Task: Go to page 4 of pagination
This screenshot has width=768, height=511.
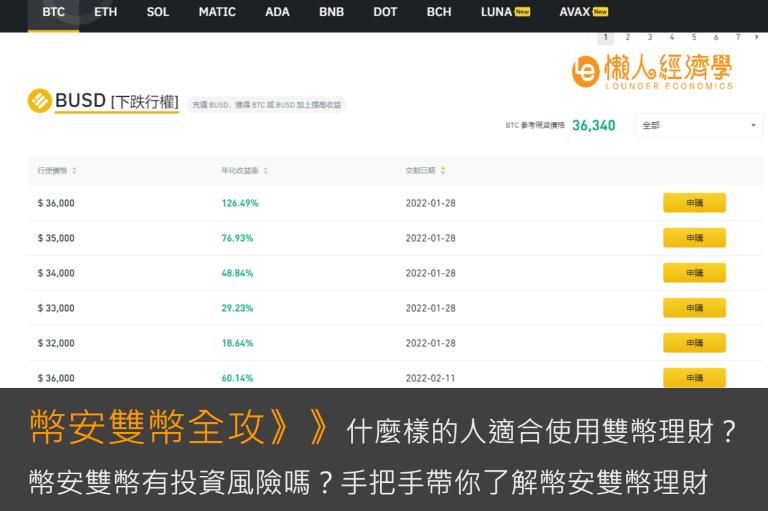Action: (x=672, y=37)
